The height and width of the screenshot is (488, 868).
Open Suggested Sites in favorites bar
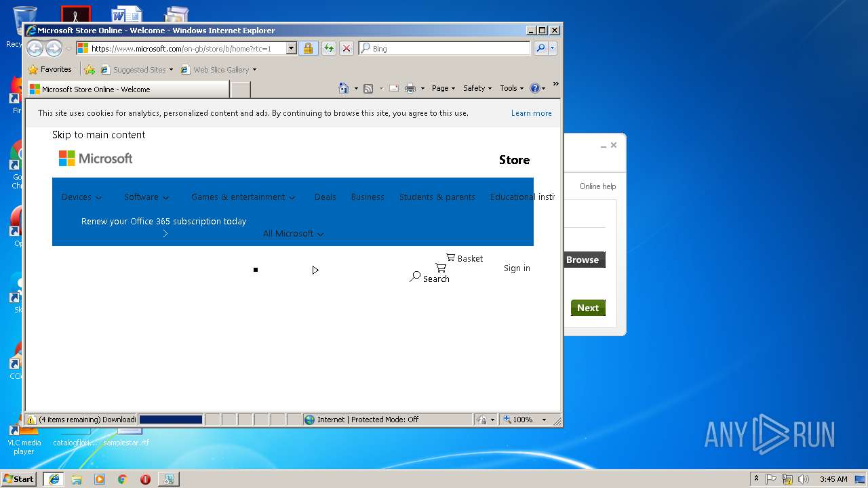(x=136, y=69)
